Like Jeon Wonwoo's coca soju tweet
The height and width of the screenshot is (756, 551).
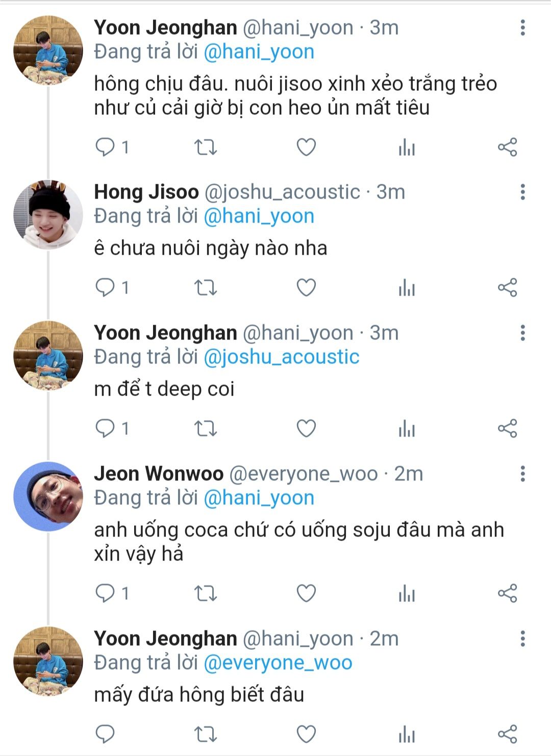(x=306, y=593)
